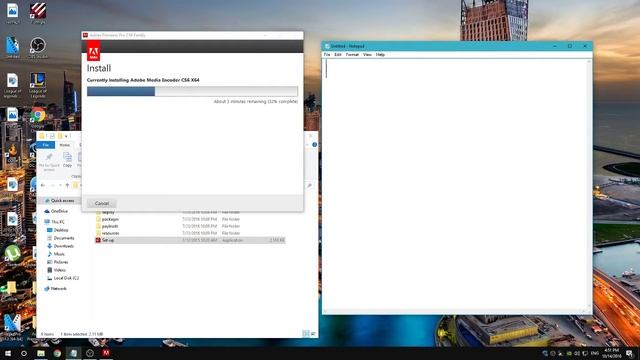Switch to Home tab in File Explorer
640x360 pixels.
[64, 145]
